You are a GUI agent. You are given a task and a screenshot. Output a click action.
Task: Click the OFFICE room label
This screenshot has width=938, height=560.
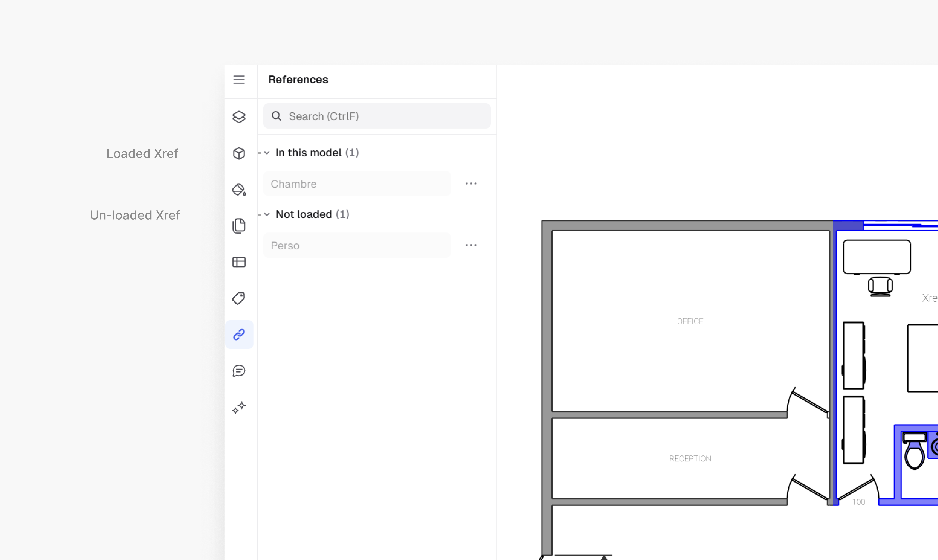pyautogui.click(x=690, y=321)
